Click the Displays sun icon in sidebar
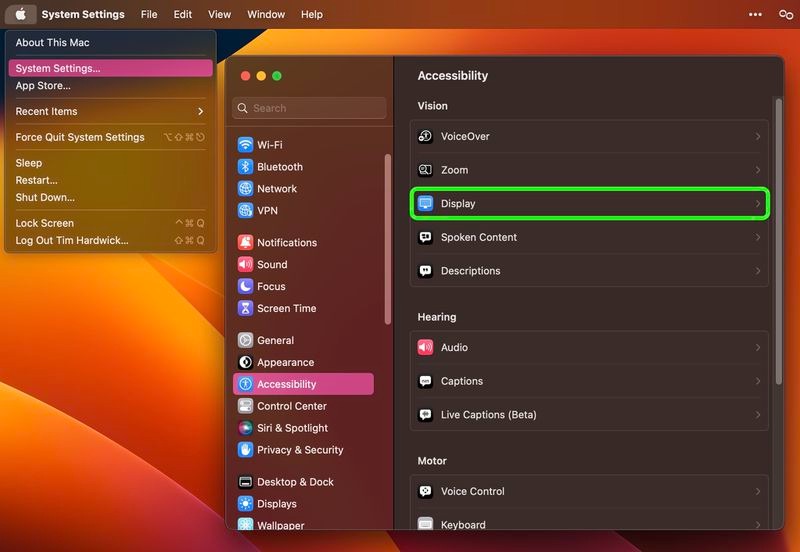 coord(245,504)
